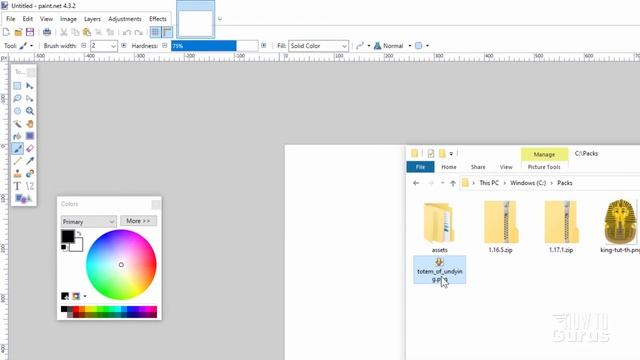Click the Undo arrow icon
This screenshot has width=640, height=360.
point(127,32)
